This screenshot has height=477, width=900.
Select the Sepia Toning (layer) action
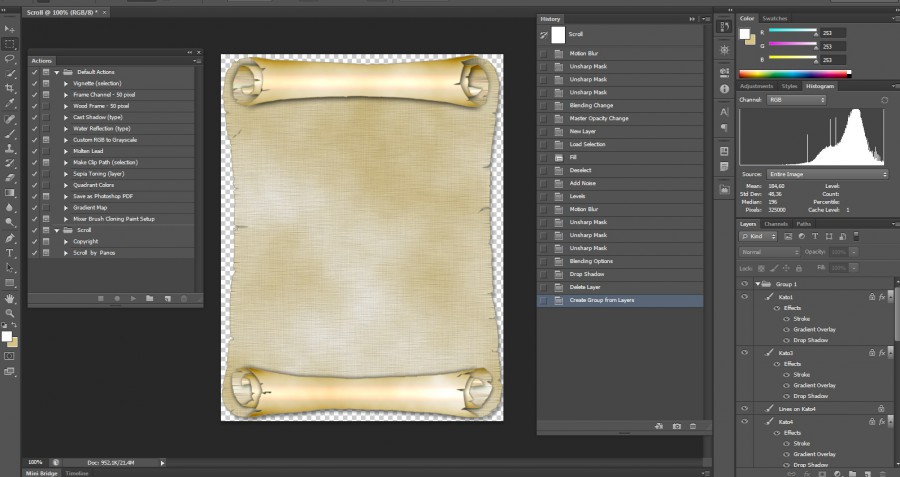98,173
